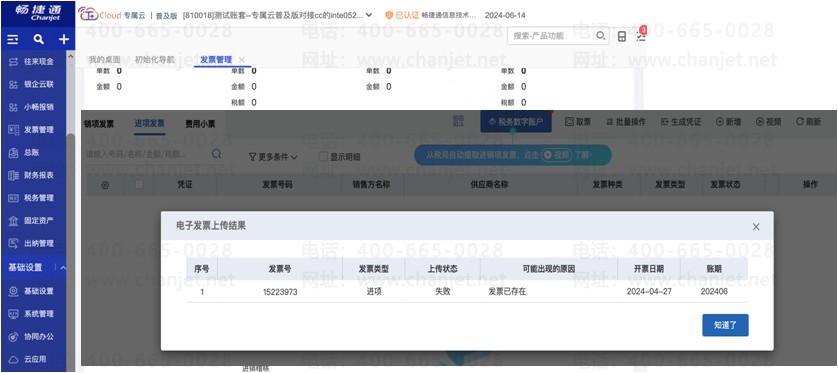Click the 新增 toolbar button
This screenshot has height=373, width=838.
pyautogui.click(x=728, y=122)
